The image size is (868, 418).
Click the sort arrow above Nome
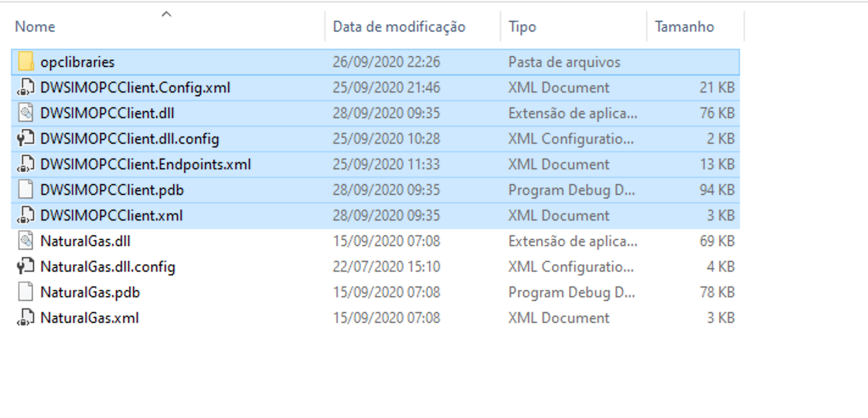(x=166, y=13)
